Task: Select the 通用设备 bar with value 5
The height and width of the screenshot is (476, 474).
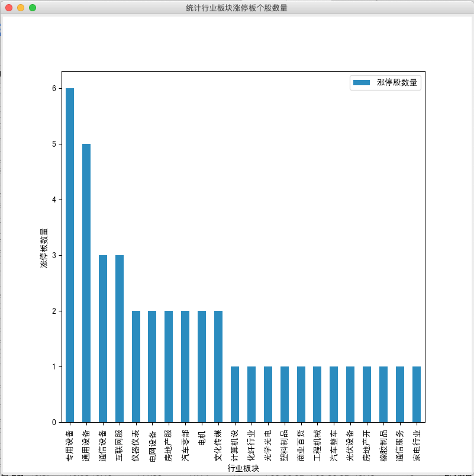Action: [86, 283]
